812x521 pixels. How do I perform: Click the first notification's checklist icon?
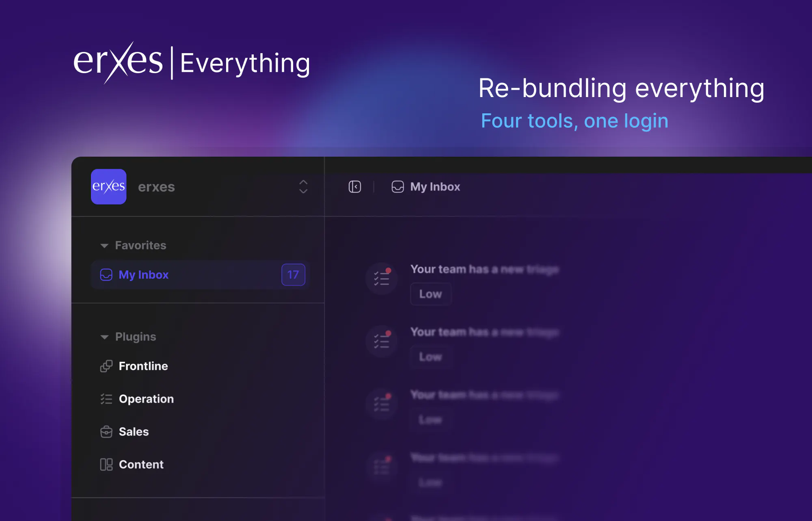pyautogui.click(x=382, y=279)
